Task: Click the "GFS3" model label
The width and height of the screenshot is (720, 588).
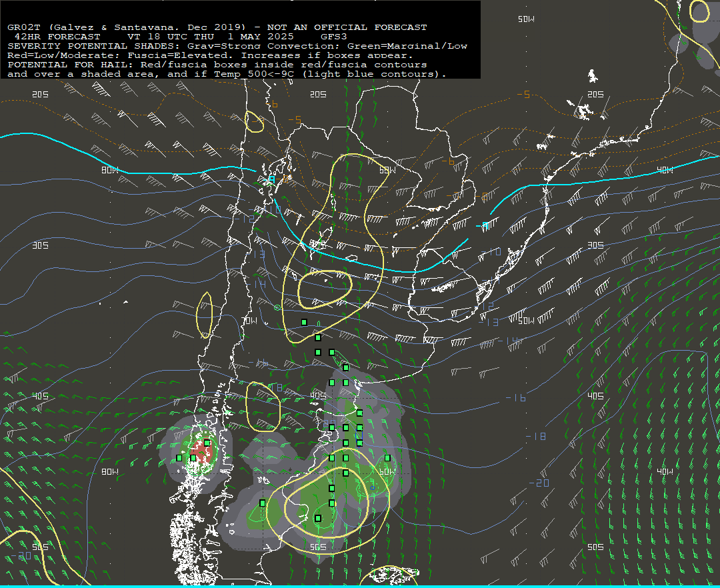Action: click(333, 37)
